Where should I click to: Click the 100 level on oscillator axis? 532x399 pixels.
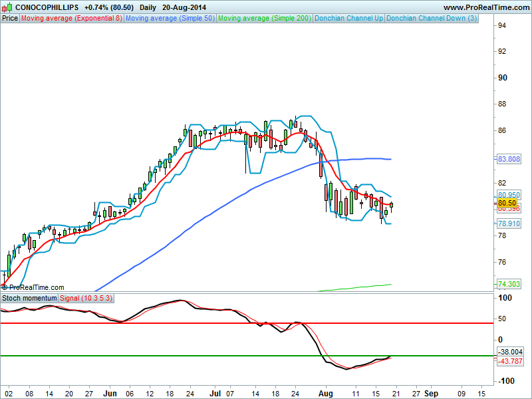505,298
